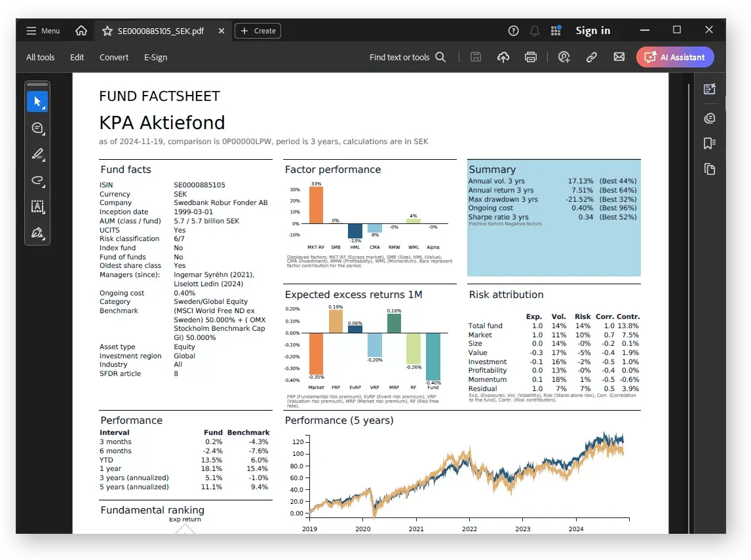Open the apps grid icon

(x=556, y=31)
